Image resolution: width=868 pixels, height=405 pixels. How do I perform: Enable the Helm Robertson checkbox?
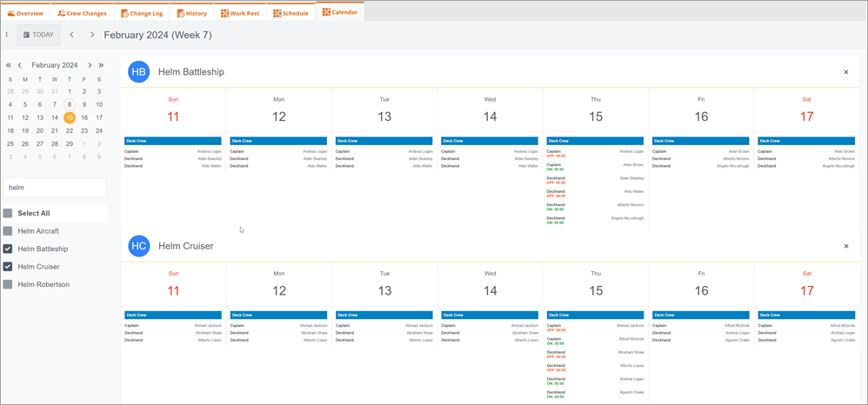pos(8,284)
